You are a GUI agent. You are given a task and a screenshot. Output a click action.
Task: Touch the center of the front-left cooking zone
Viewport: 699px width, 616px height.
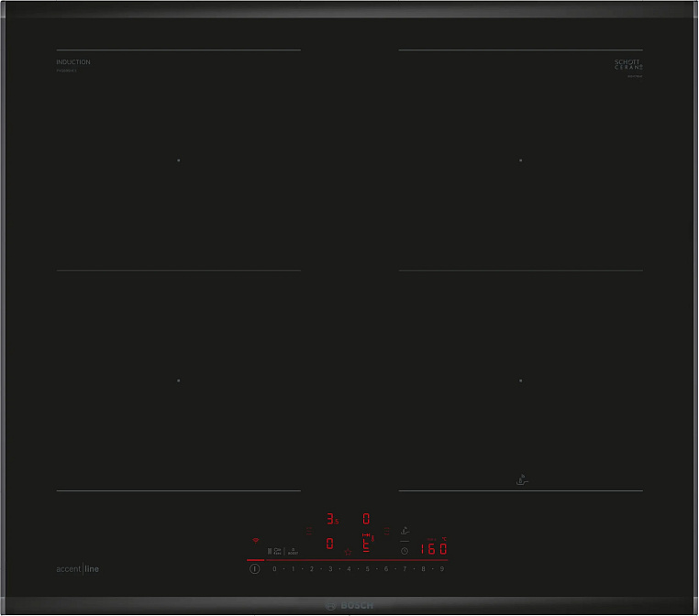[178, 379]
